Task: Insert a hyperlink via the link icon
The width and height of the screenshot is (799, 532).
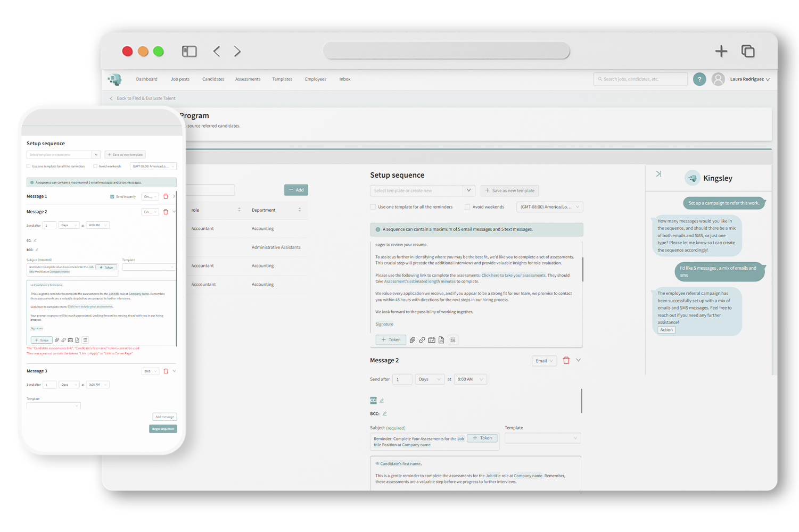Action: click(422, 339)
